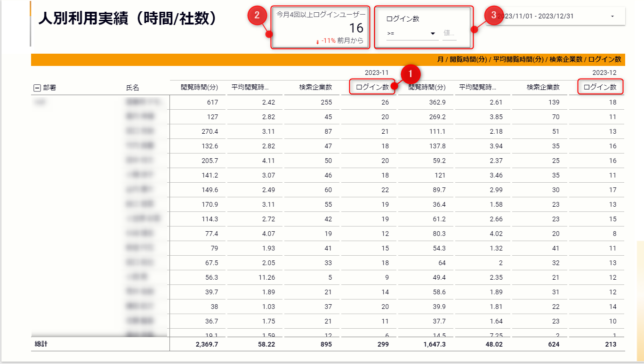Sort by ログイン数 under 2023-11
The width and height of the screenshot is (644, 364).
point(372,87)
